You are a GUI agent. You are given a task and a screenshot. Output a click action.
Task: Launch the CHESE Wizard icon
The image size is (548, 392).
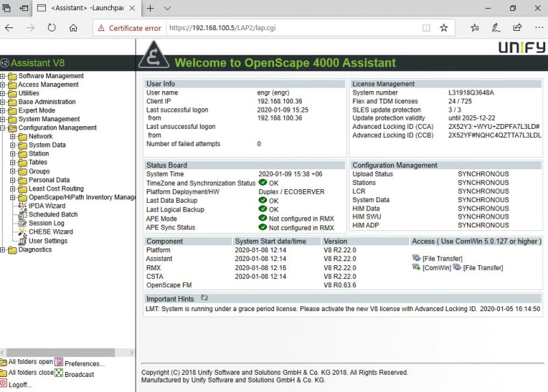pyautogui.click(x=22, y=232)
